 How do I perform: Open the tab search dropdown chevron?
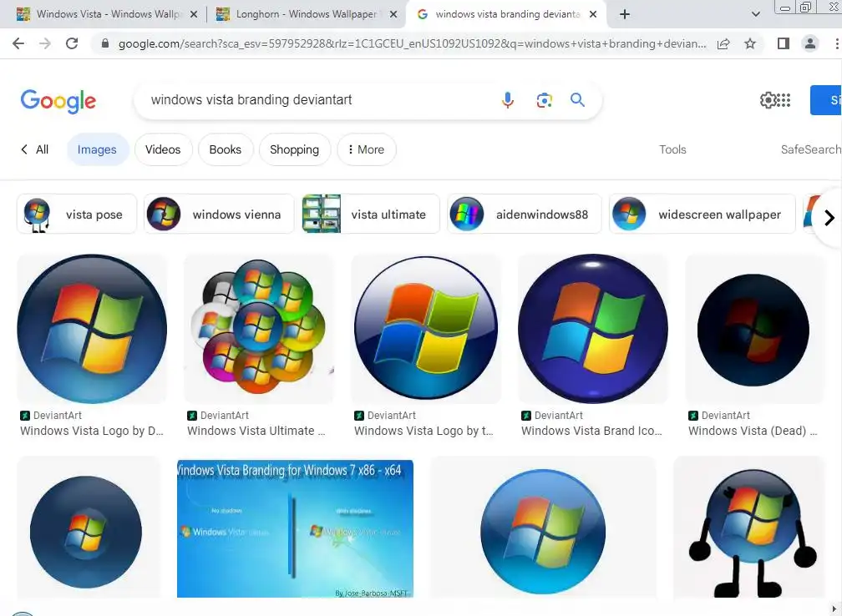point(755,14)
